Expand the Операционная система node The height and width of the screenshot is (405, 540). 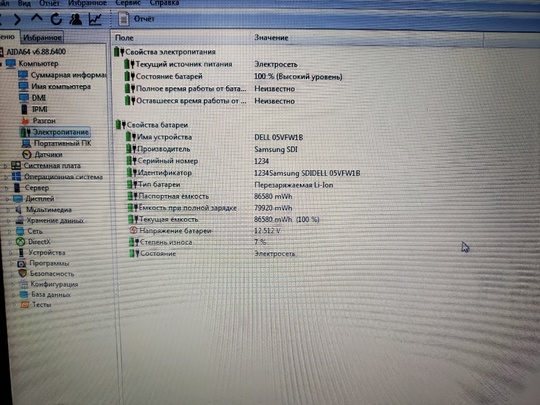coord(6,177)
